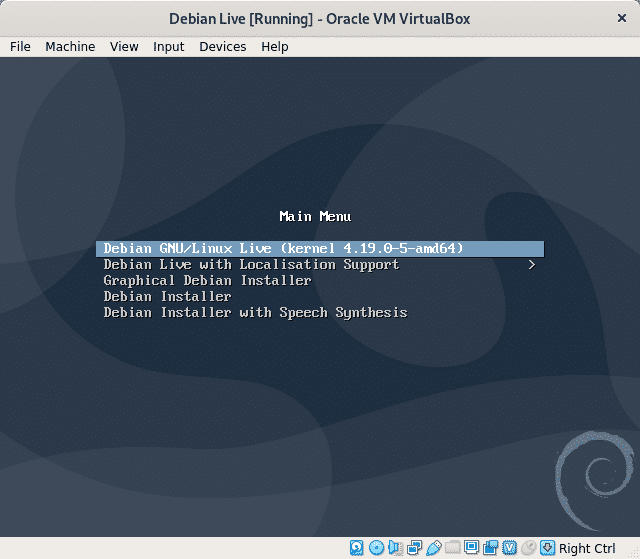Screen dimensions: 640x559
Task: Click the audio status icon
Action: coord(396,548)
